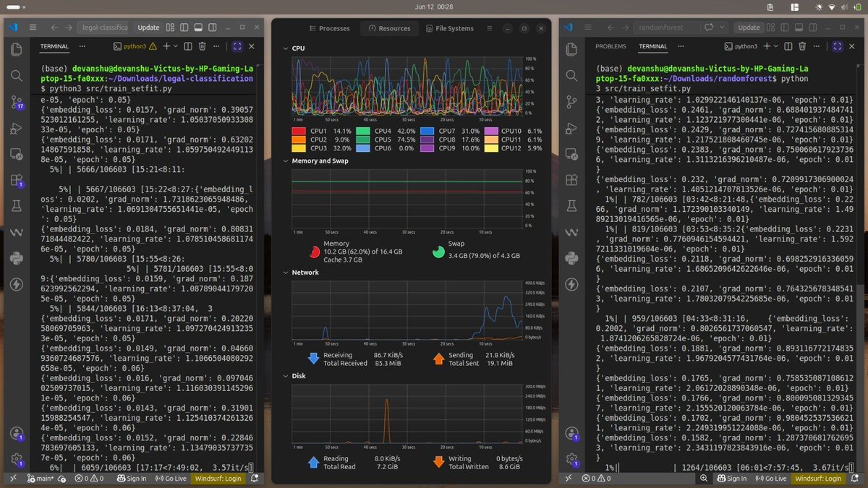Collapse the Network section in System Monitor

pyautogui.click(x=284, y=273)
